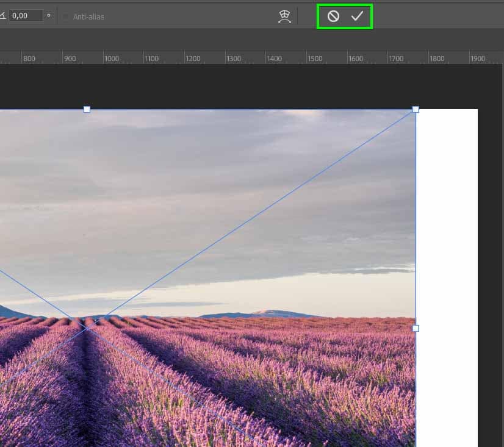Select the top-right corner transform handle
Viewport: 504px width, 447px height.
point(416,110)
